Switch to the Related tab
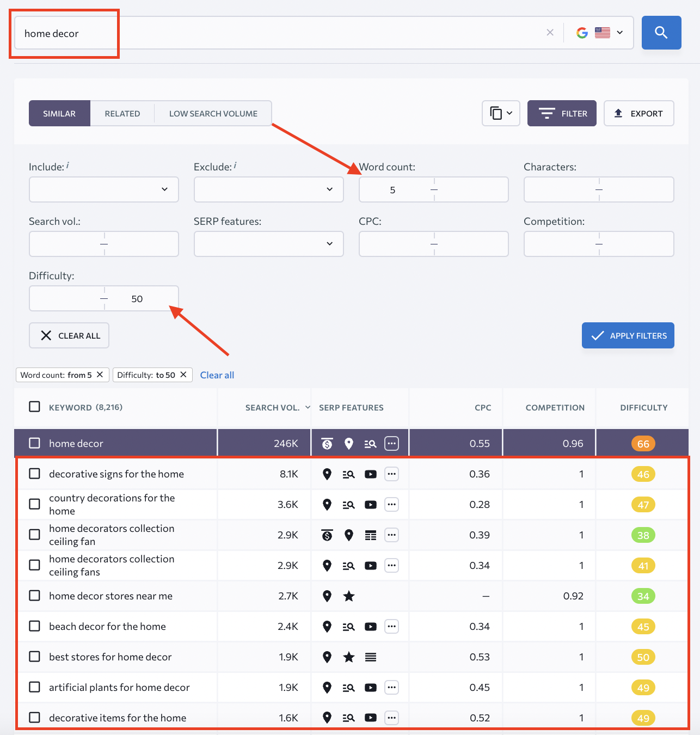Image resolution: width=700 pixels, height=735 pixels. (122, 113)
